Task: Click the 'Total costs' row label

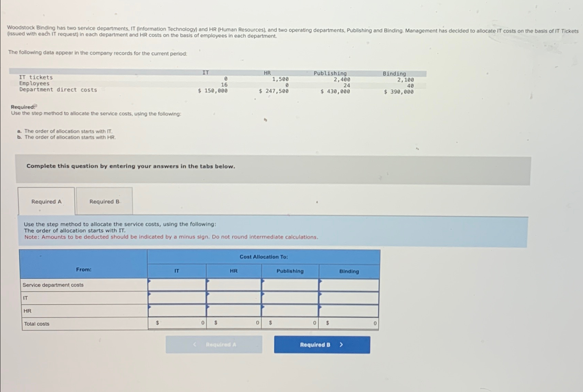Action: pyautogui.click(x=37, y=324)
